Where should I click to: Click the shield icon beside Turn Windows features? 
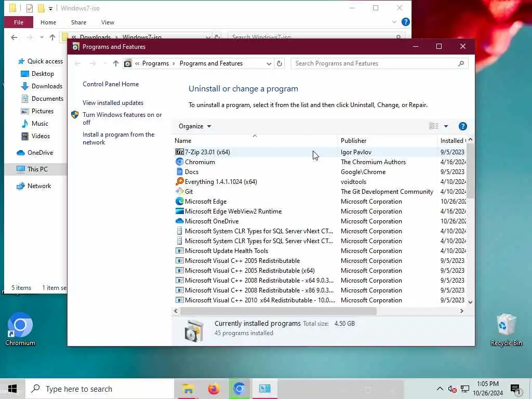tap(75, 115)
